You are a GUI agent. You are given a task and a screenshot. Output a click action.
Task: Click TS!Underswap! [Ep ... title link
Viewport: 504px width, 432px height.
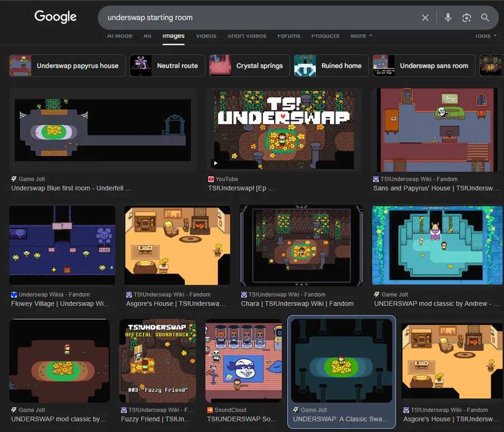click(241, 188)
